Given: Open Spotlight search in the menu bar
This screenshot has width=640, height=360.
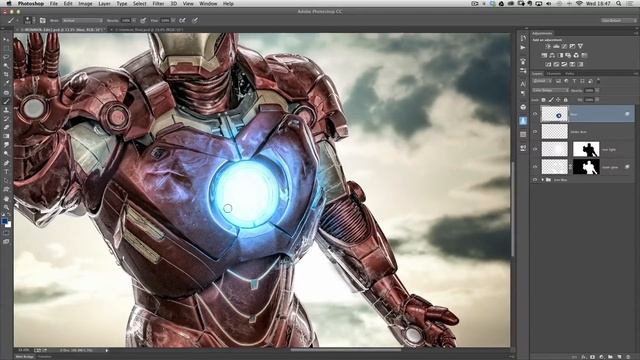Looking at the screenshot, I should click(x=619, y=3).
